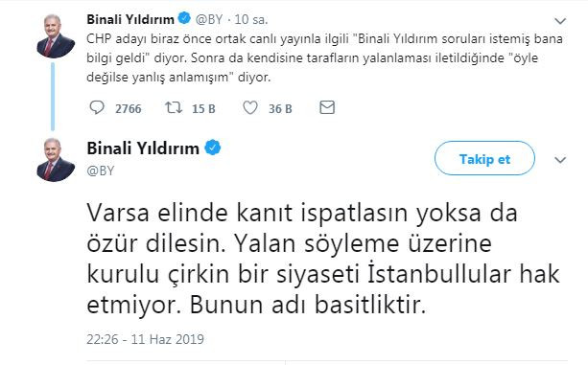Open the large Binali Yıldırım name link
Image resolution: width=588 pixels, height=365 pixels.
coord(143,148)
